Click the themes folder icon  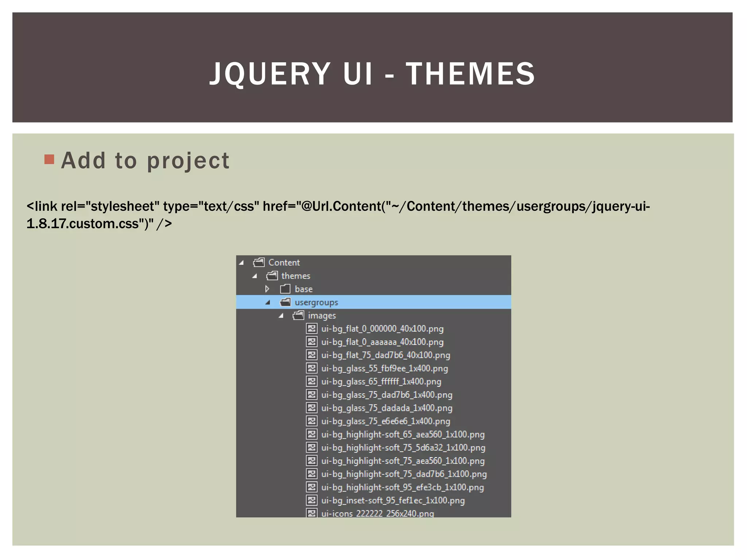tap(272, 276)
